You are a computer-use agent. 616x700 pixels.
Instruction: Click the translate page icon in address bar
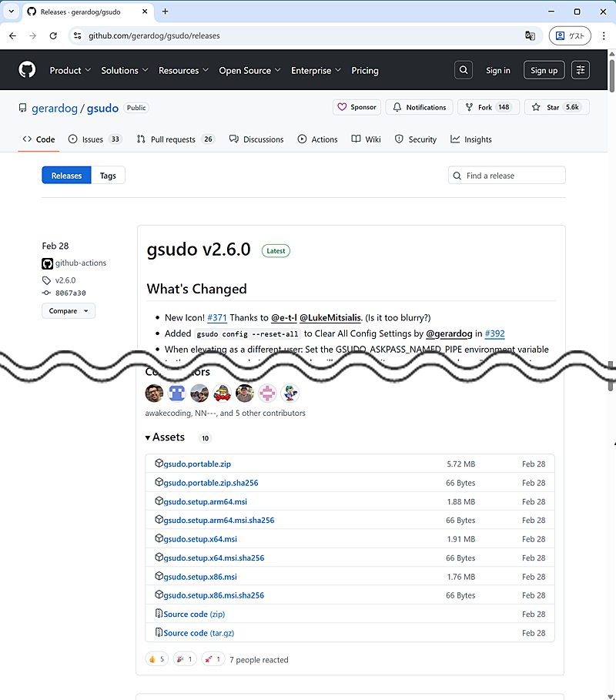tap(530, 35)
